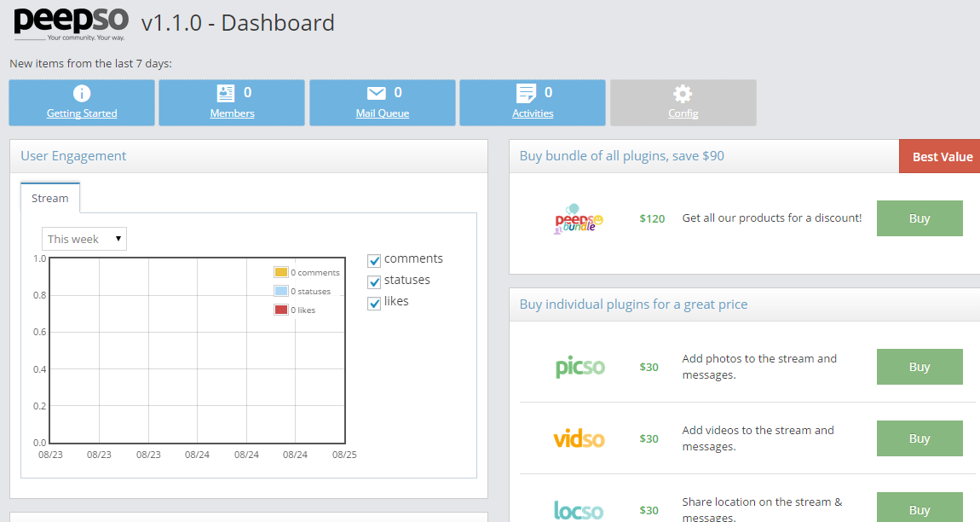Image resolution: width=980 pixels, height=522 pixels.
Task: Open the Config link
Action: (683, 113)
